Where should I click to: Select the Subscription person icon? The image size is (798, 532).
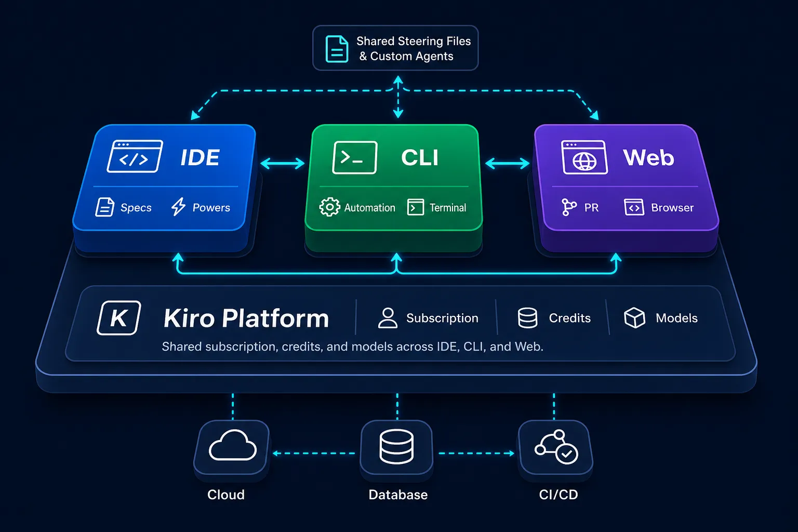[x=388, y=318]
